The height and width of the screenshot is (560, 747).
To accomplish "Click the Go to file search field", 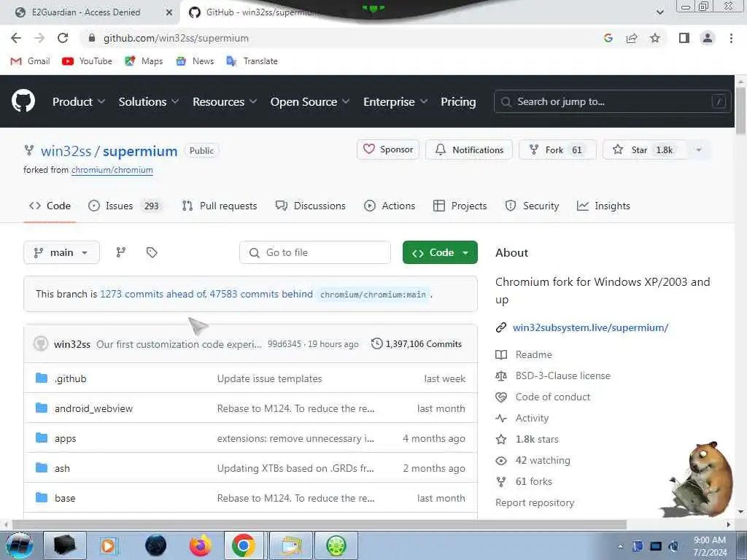I will pyautogui.click(x=315, y=252).
